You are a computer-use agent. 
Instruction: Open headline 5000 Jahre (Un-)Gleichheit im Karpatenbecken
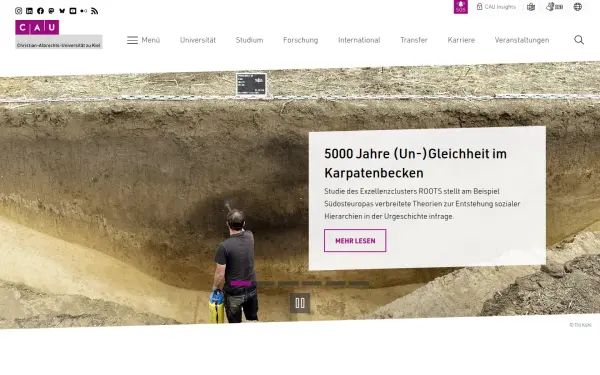(x=415, y=163)
